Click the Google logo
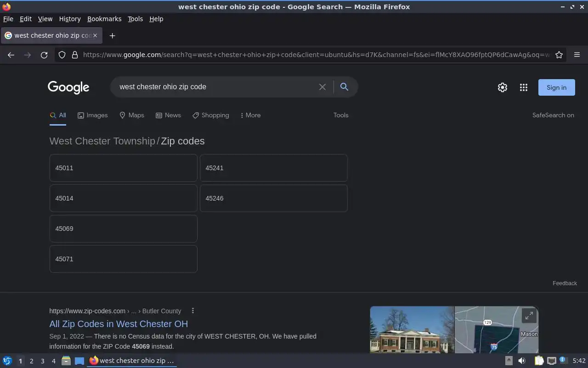588x368 pixels. tap(68, 87)
